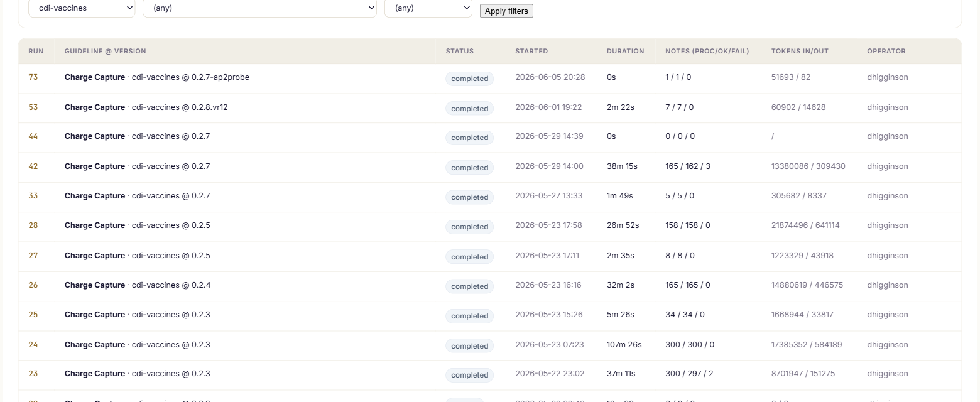The width and height of the screenshot is (980, 402).
Task: Click the Started column header
Action: click(531, 51)
